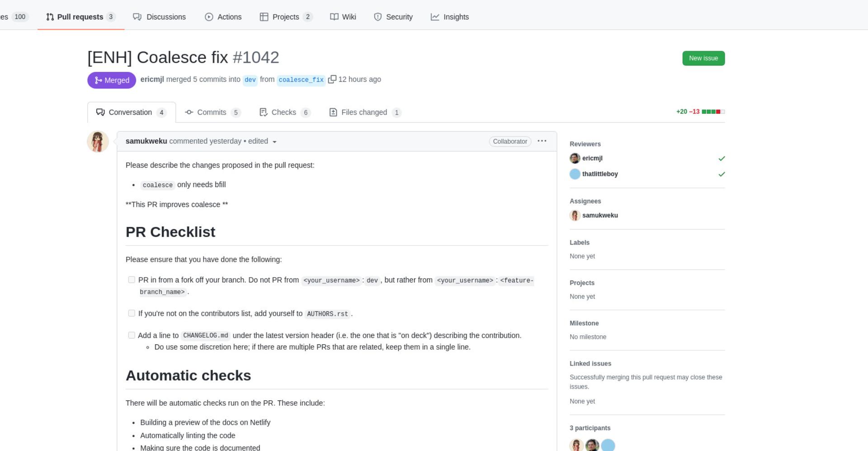Switch to the Commits tab
Viewport: 868px width, 451px height.
click(213, 113)
